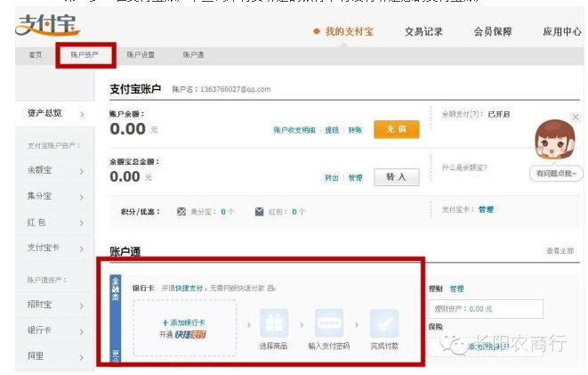Switch to the 首页 tab
Screen dimensions: 588x375
[x=36, y=55]
